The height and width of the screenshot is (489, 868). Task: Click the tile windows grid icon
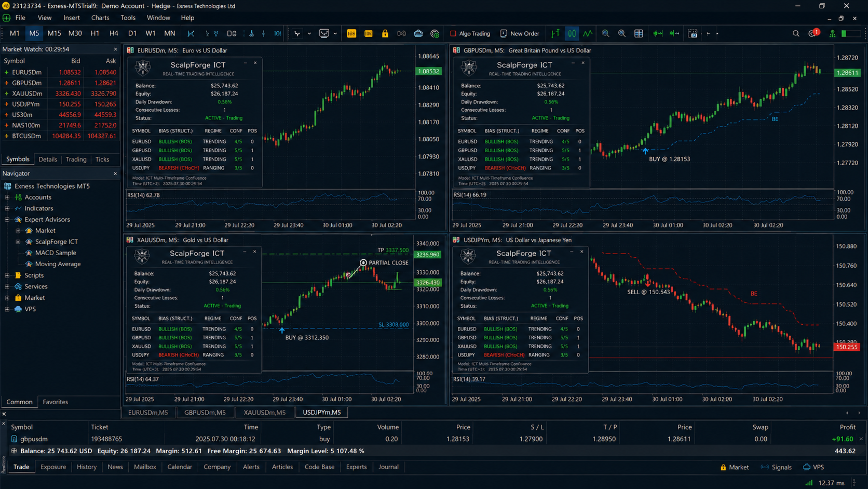tap(639, 34)
